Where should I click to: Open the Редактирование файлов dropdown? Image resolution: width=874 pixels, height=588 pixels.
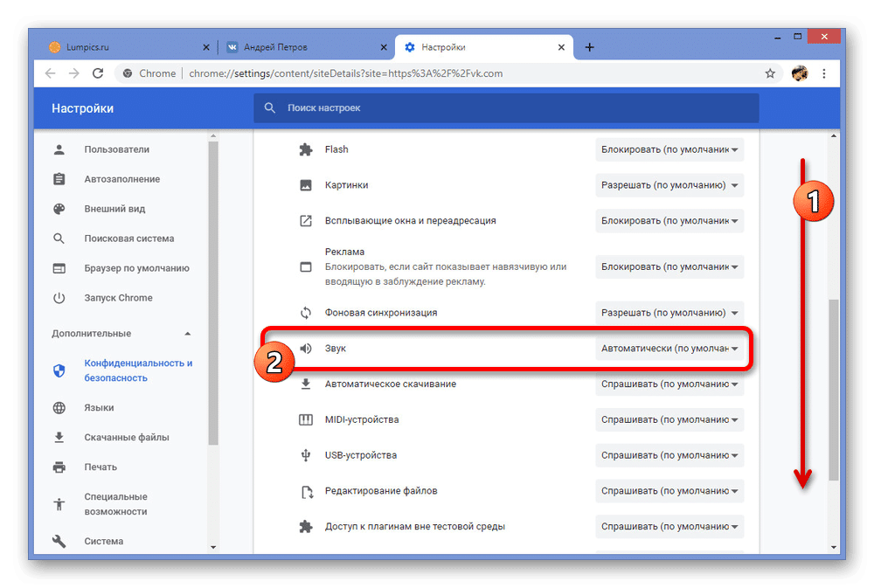(x=669, y=491)
